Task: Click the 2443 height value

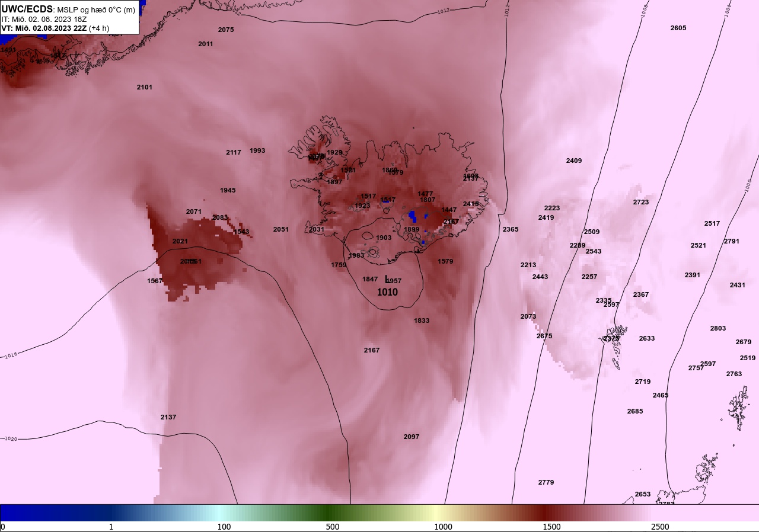Action: [x=540, y=277]
